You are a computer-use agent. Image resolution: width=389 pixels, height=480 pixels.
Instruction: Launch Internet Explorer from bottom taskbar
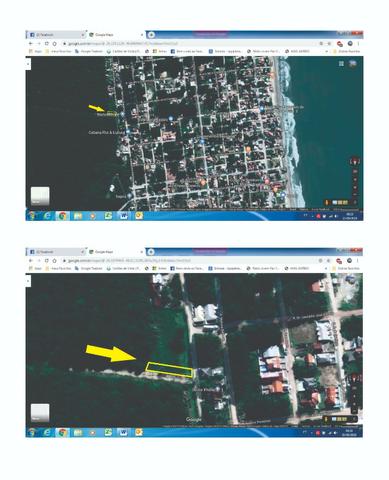point(47,433)
